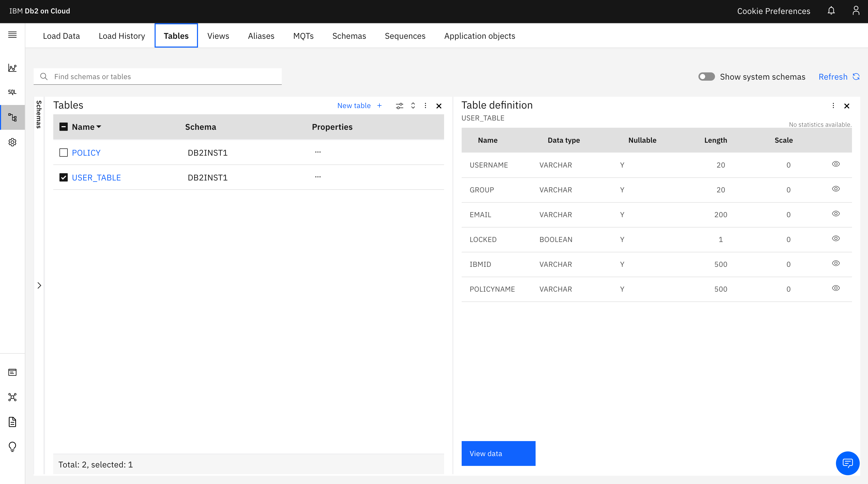Open the Sequences tab
Image resolution: width=868 pixels, height=484 pixels.
(x=405, y=36)
